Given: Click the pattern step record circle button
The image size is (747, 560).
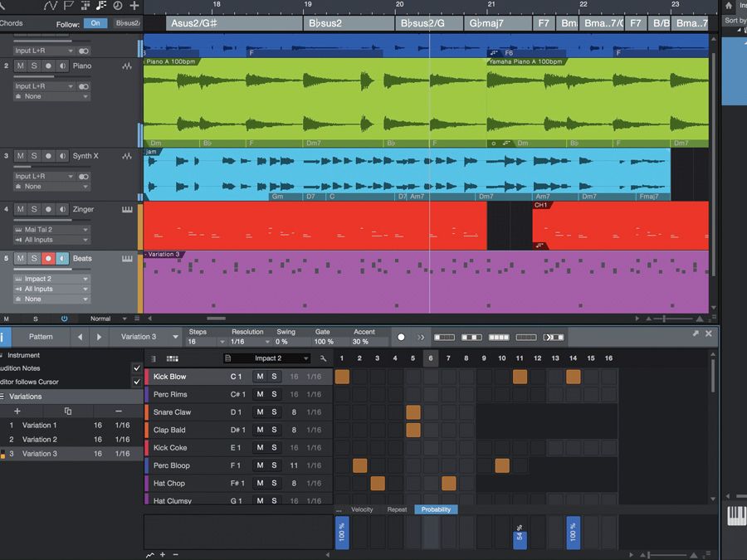Looking at the screenshot, I should point(401,337).
